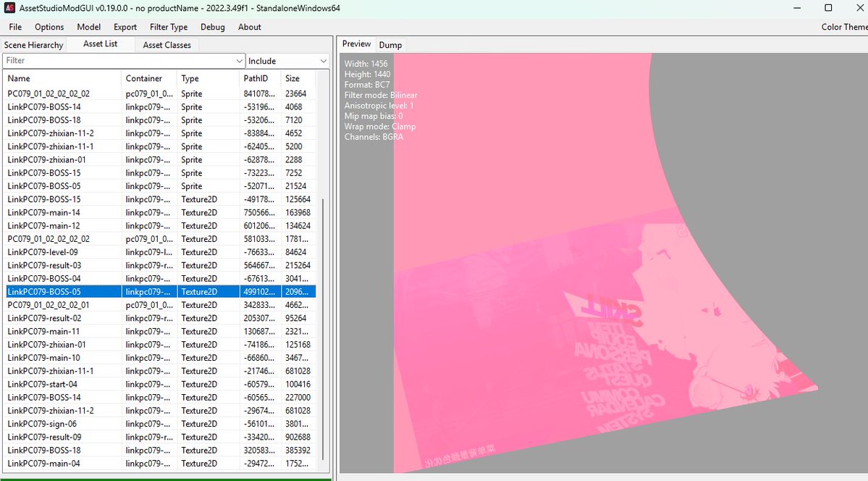This screenshot has width=868, height=481.
Task: Switch to the Scene Hierarchy tab
Action: (34, 45)
